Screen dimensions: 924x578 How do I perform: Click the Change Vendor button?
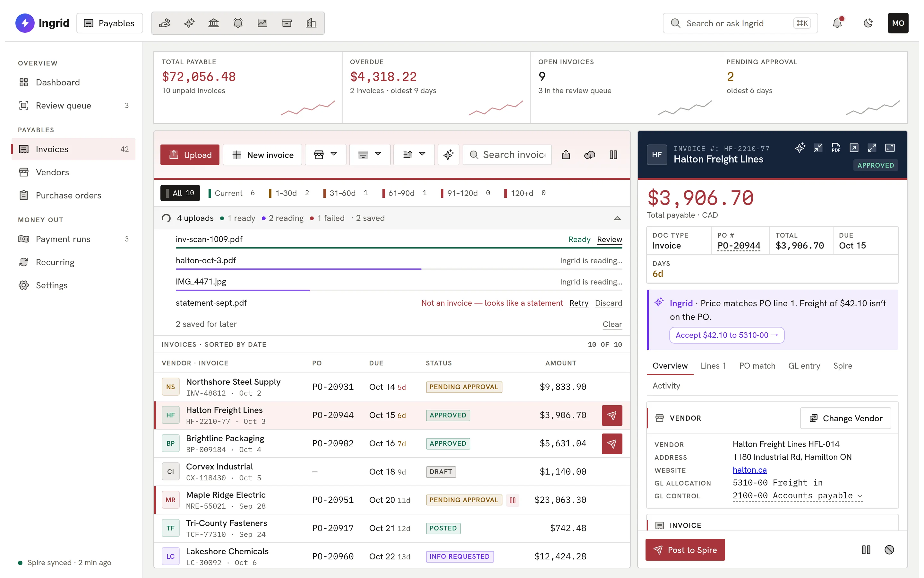point(845,418)
